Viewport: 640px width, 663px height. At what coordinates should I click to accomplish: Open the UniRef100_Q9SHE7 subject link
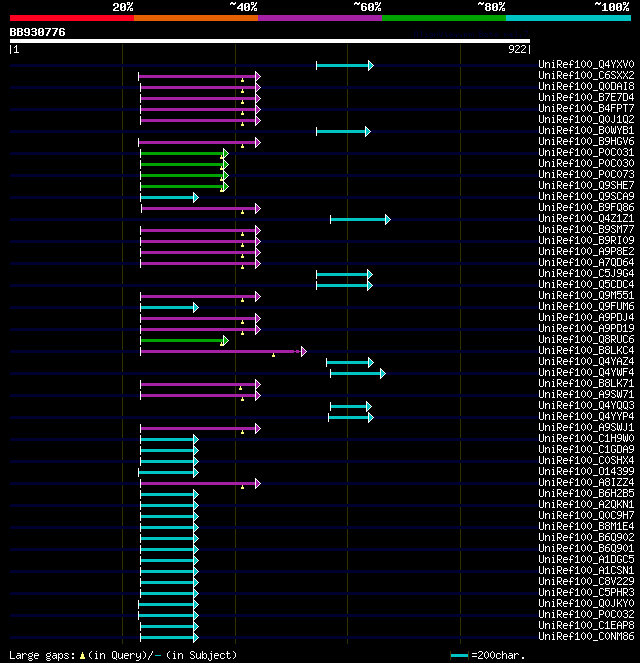click(x=586, y=185)
